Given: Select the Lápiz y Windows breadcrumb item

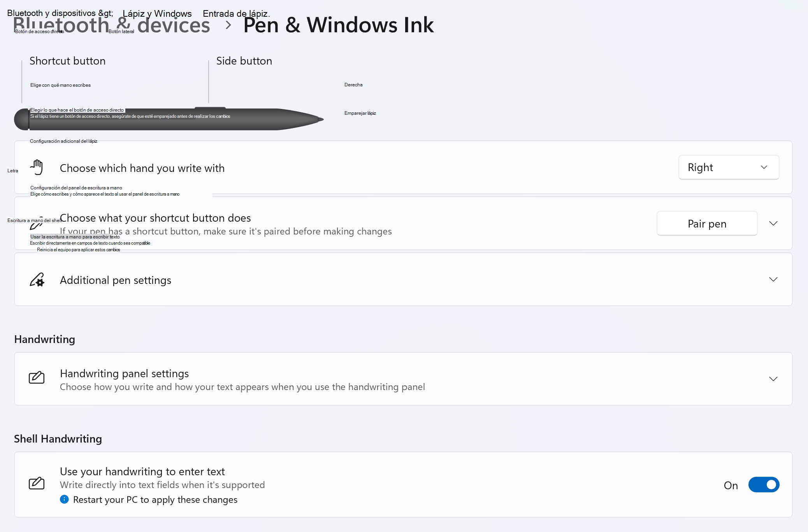Looking at the screenshot, I should point(157,13).
